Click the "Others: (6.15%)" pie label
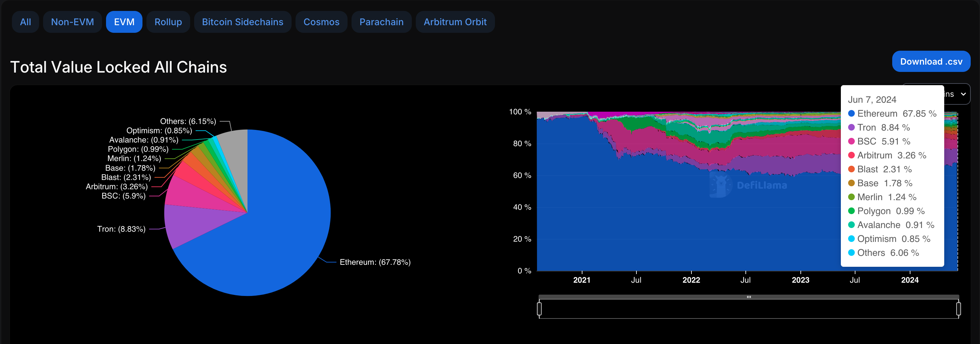The width and height of the screenshot is (980, 344). (188, 121)
